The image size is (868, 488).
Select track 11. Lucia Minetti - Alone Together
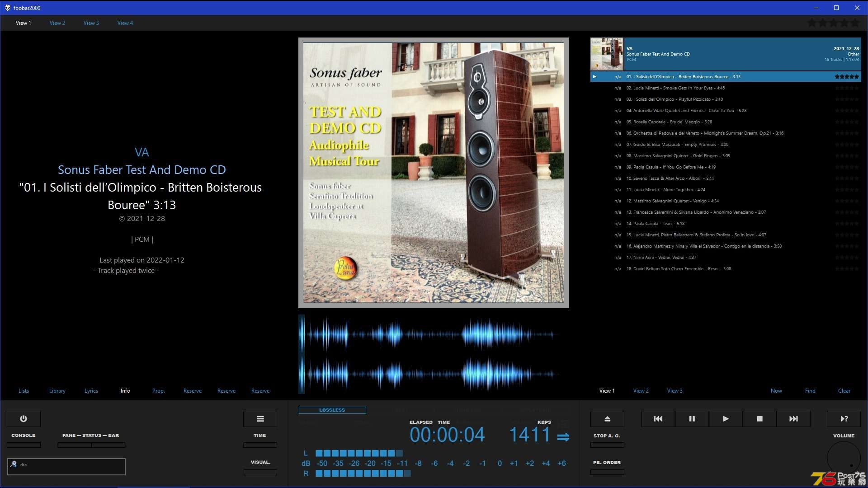726,190
